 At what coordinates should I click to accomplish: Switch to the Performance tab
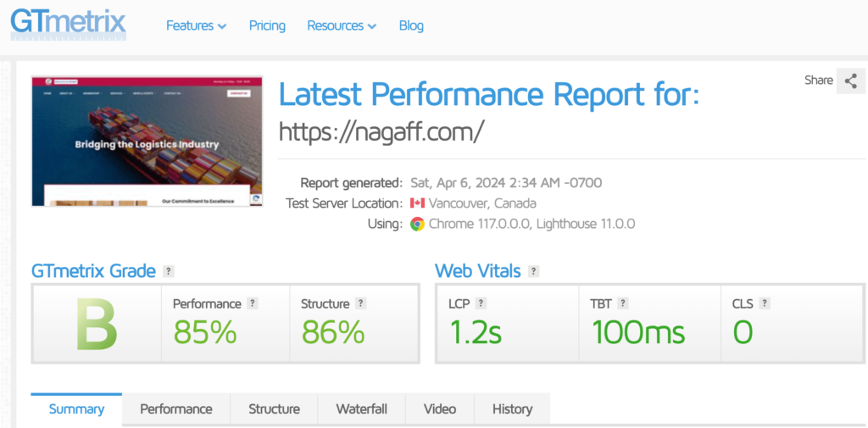[176, 409]
